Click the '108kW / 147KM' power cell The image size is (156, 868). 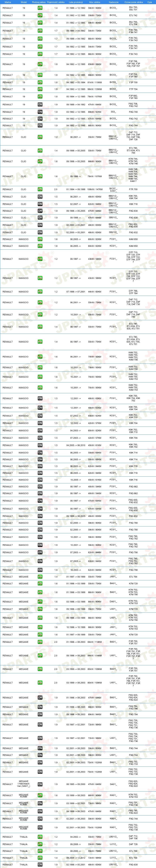[95, 189]
